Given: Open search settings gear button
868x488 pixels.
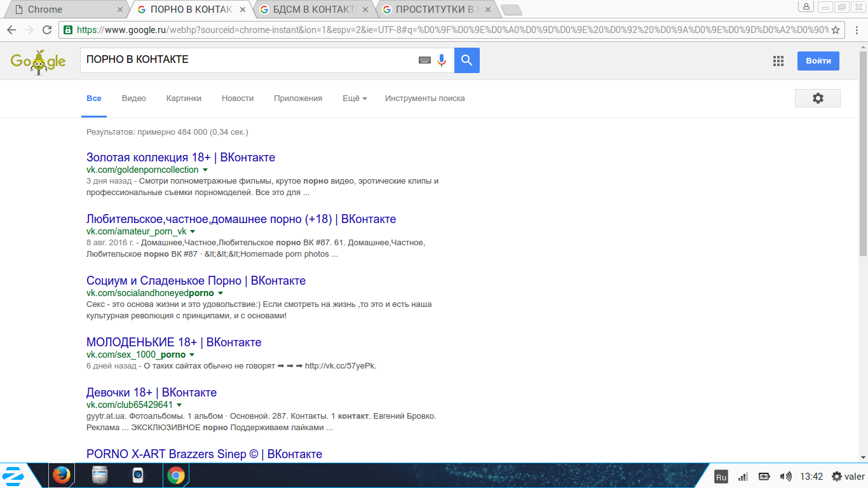Looking at the screenshot, I should coord(818,98).
